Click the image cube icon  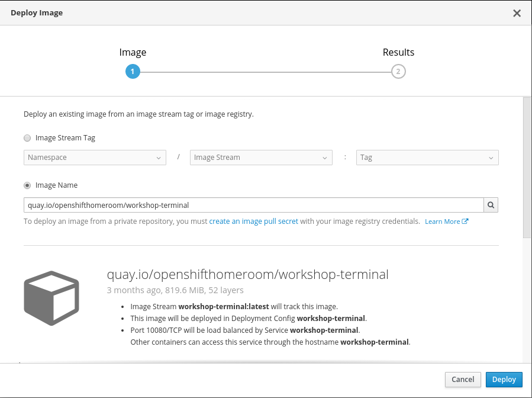point(51,298)
